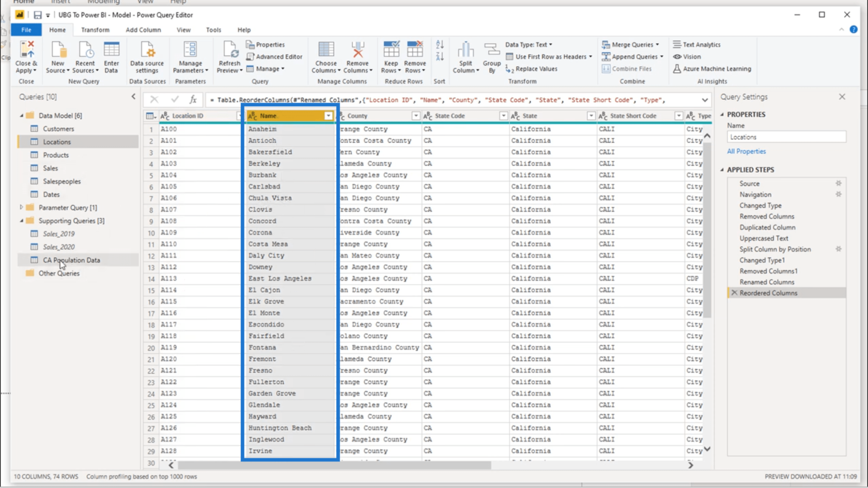Open the Advanced Editor
868x488 pixels.
tap(274, 57)
